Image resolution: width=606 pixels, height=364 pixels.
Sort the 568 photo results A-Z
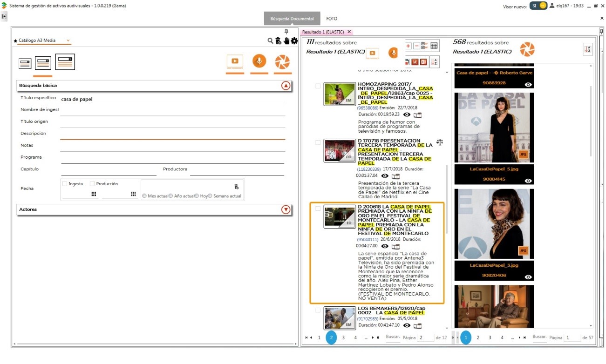(x=587, y=49)
